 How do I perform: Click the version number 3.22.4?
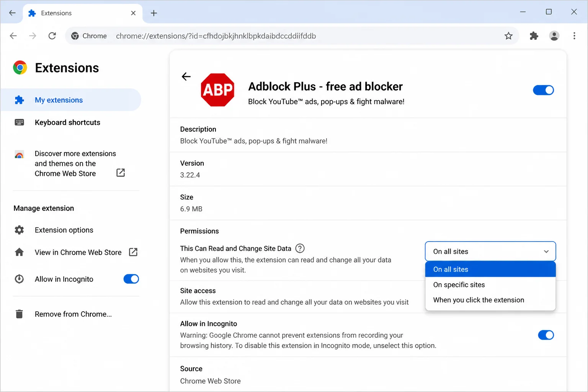(190, 175)
